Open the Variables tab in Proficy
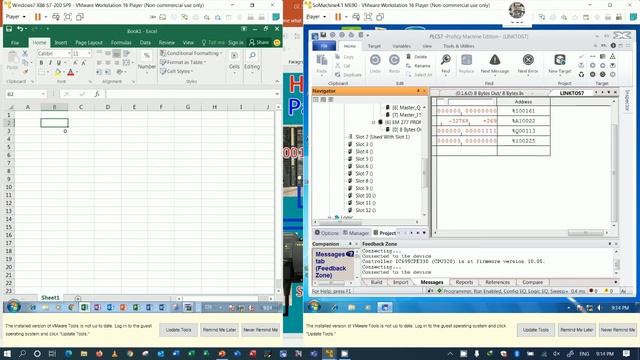The height and width of the screenshot is (360, 640). (x=402, y=46)
